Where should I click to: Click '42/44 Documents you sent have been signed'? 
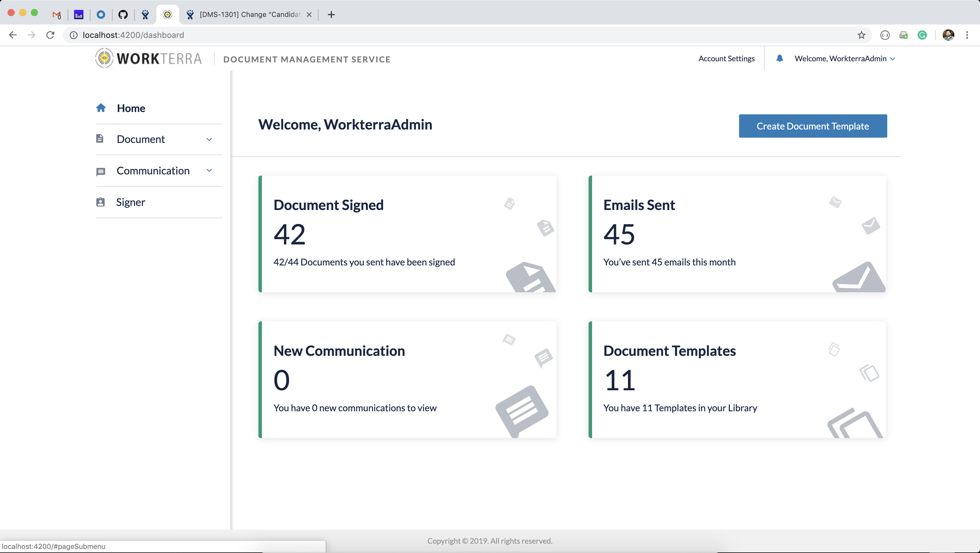364,262
